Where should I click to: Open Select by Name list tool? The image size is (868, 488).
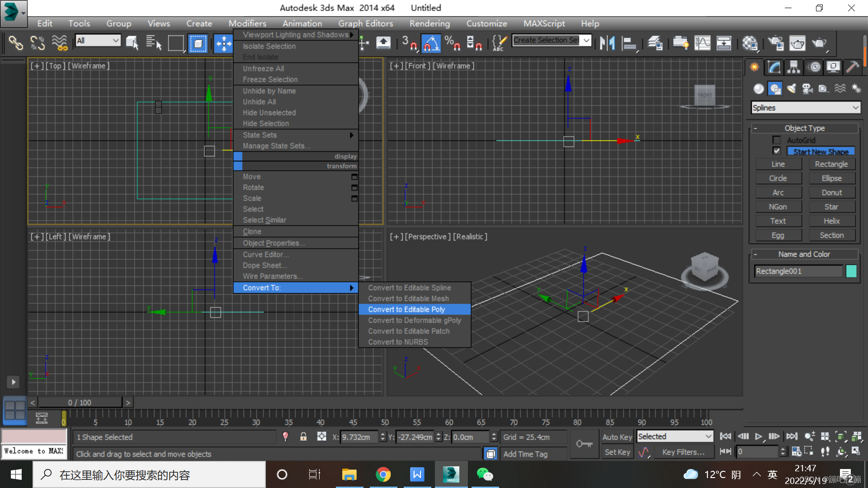[154, 43]
